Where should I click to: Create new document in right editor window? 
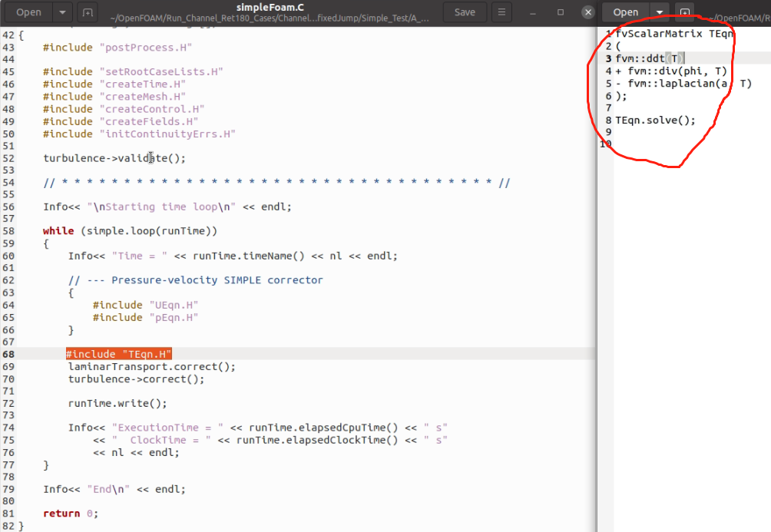click(683, 12)
